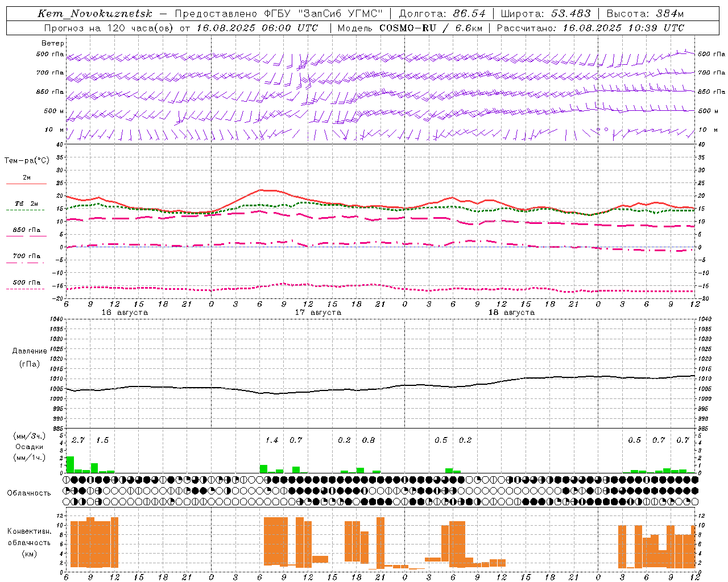Click the Конвективн. облачность label

point(29,537)
